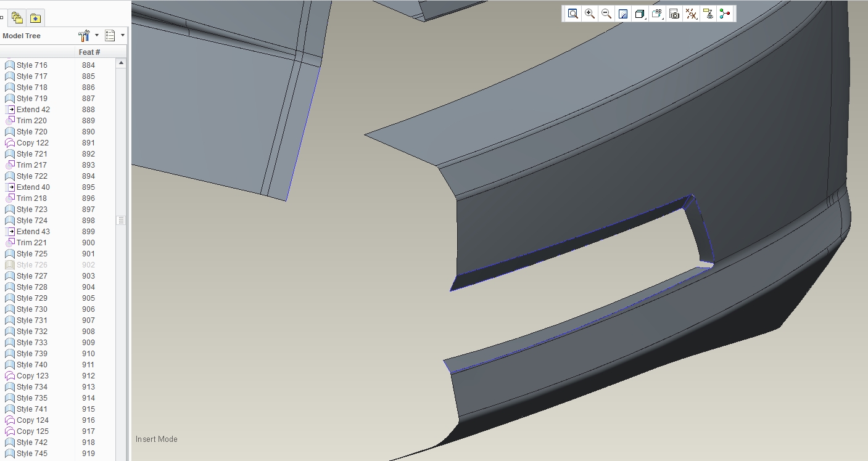Select the Extend 42 feature icon

10,110
